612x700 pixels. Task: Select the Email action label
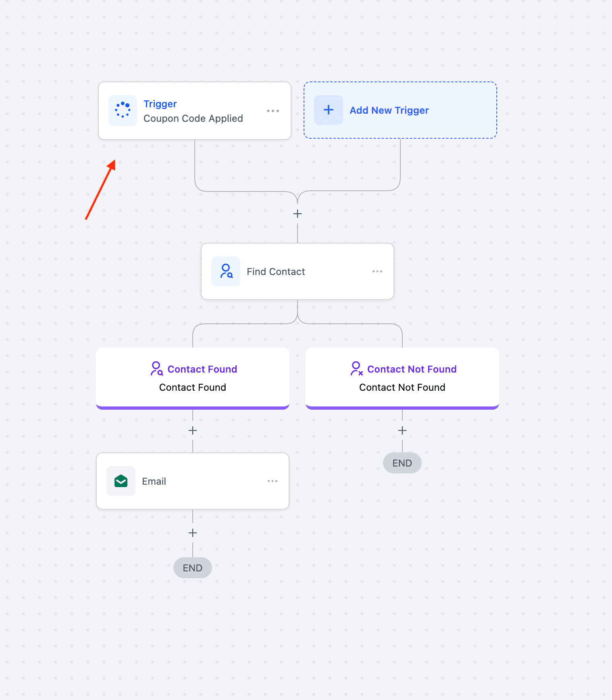tap(154, 481)
